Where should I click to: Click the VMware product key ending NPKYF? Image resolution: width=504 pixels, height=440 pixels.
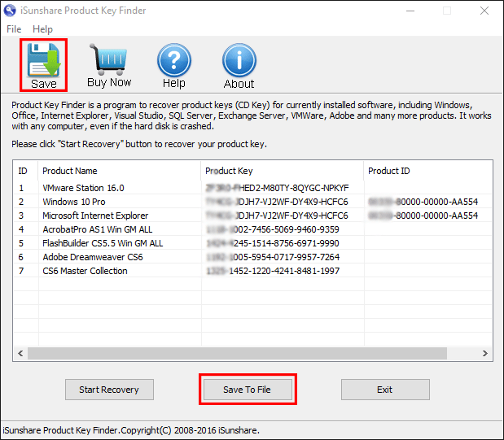point(277,188)
